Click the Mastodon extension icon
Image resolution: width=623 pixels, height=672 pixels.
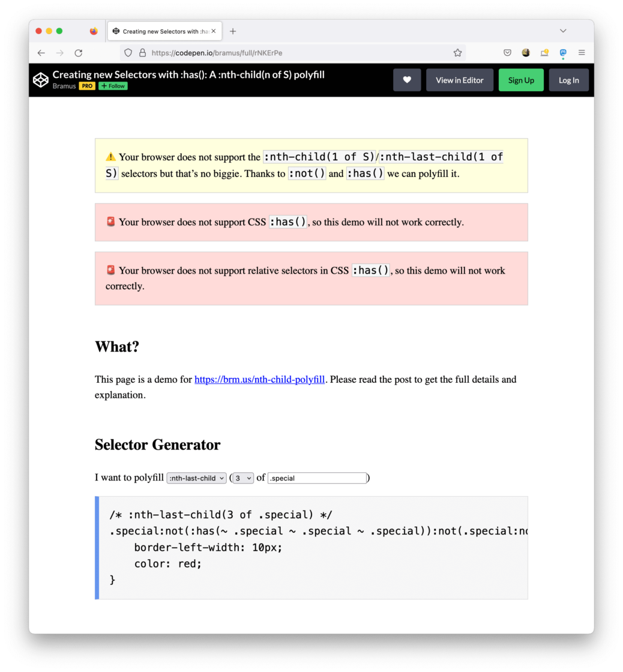click(563, 53)
